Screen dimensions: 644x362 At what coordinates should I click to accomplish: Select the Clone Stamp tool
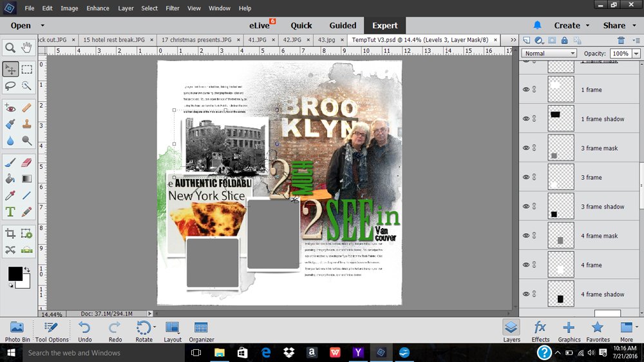pos(26,124)
